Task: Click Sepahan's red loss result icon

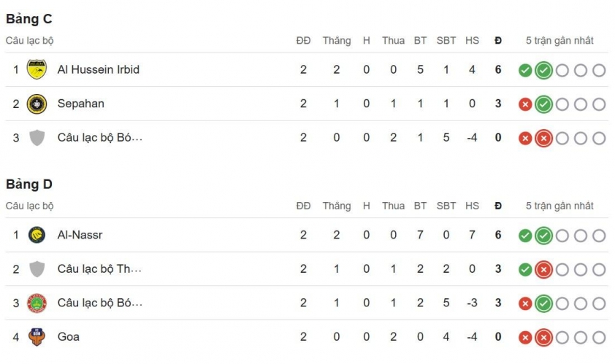Action: (x=525, y=104)
